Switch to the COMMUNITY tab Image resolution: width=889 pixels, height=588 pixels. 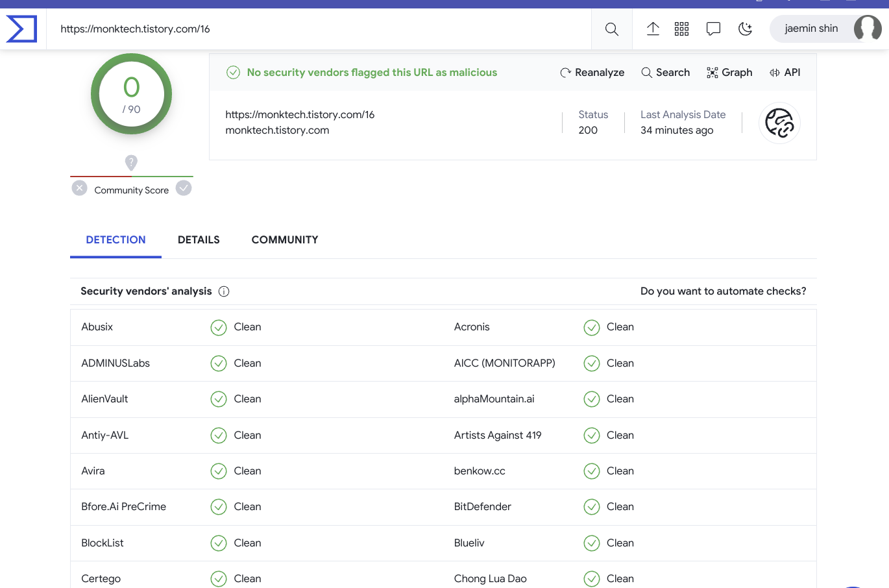coord(285,240)
